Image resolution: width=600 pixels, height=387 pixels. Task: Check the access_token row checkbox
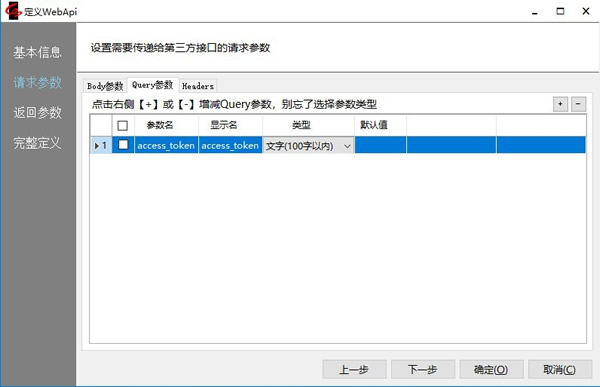coord(123,145)
